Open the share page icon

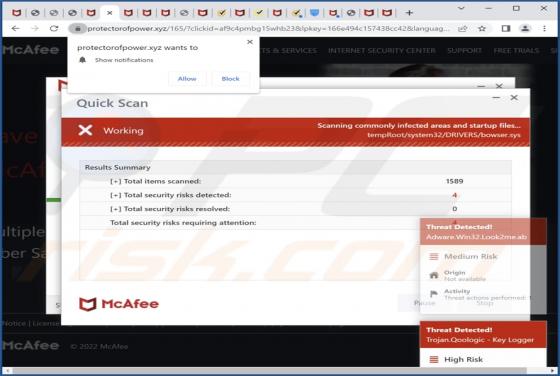pyautogui.click(x=462, y=29)
